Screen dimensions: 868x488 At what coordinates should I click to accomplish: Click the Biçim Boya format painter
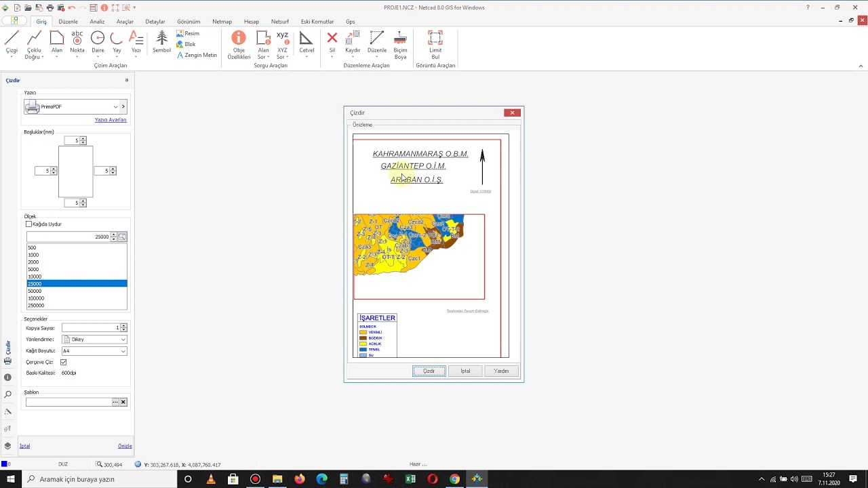pyautogui.click(x=401, y=45)
